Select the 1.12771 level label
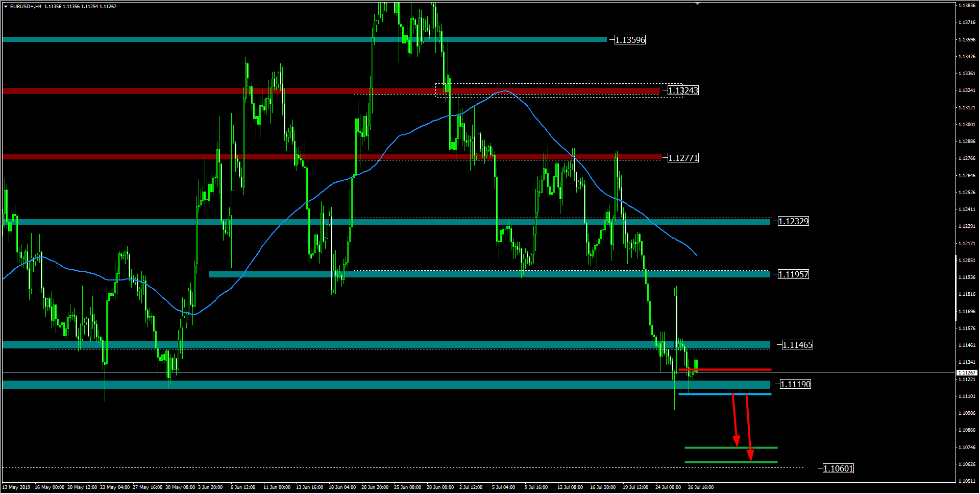The width and height of the screenshot is (980, 494). point(683,158)
